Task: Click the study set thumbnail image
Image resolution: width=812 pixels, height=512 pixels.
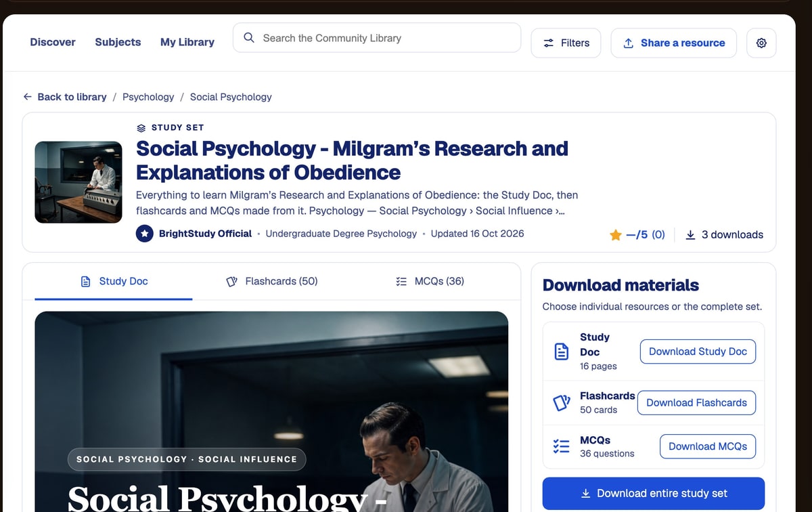Action: click(x=78, y=182)
